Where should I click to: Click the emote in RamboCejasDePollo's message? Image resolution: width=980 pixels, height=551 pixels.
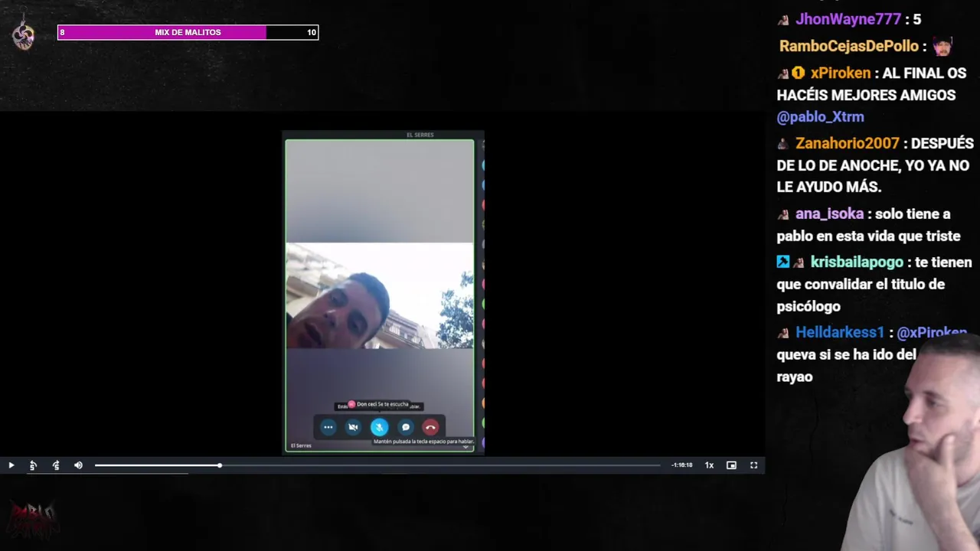pyautogui.click(x=942, y=46)
